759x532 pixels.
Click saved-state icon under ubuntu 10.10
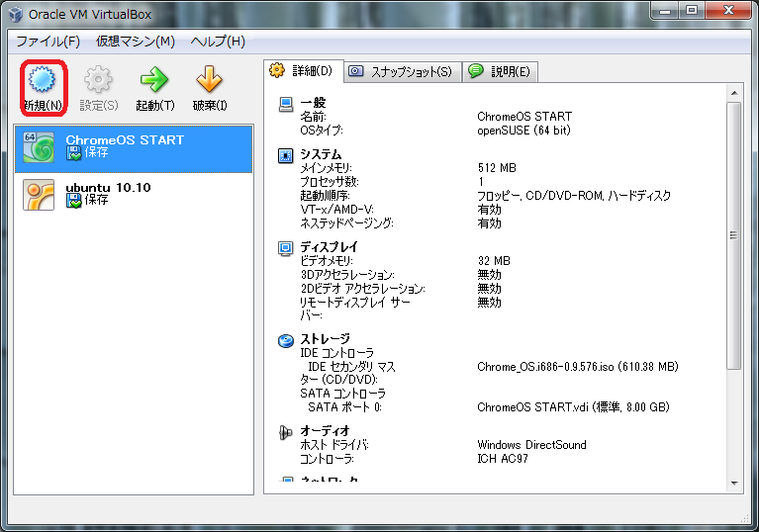tap(73, 201)
